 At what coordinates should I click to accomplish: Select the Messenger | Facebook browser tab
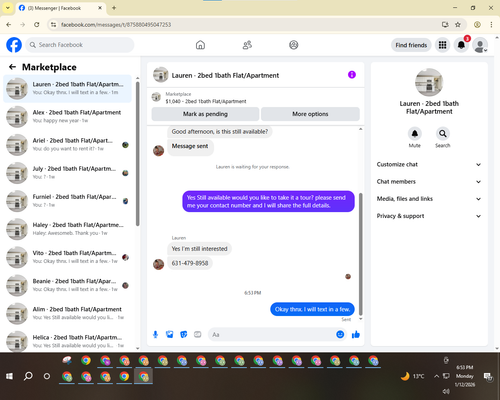[x=60, y=8]
